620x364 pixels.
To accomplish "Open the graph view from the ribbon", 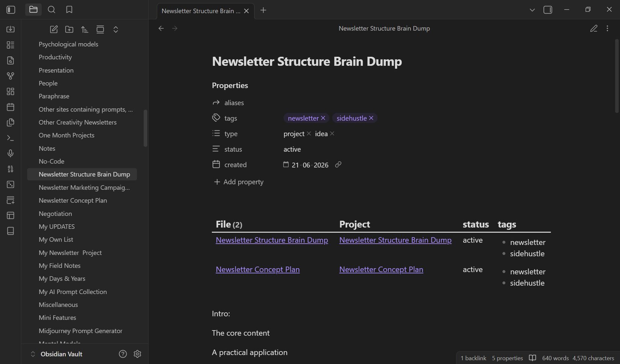I will point(11,76).
